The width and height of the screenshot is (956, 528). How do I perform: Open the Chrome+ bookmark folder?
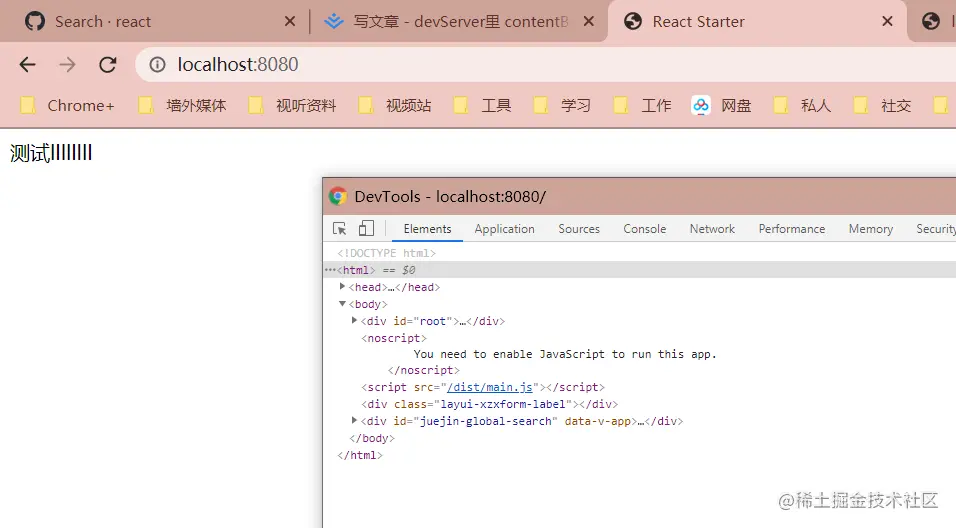coord(67,105)
